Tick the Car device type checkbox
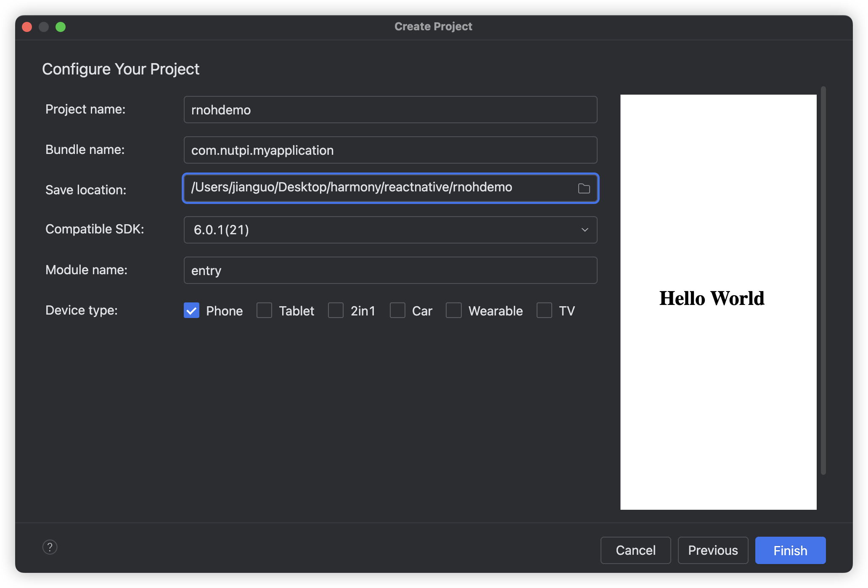The width and height of the screenshot is (868, 588). (x=397, y=310)
